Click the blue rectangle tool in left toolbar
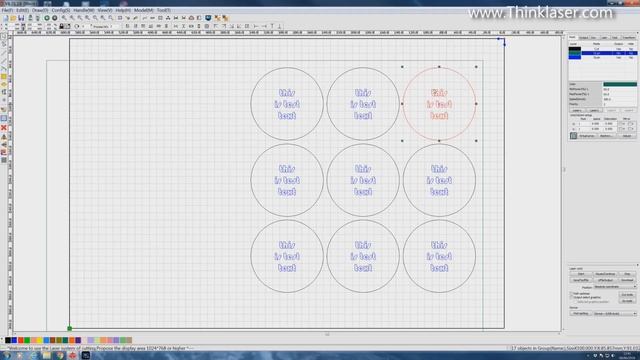The height and width of the screenshot is (360, 640). (4, 118)
